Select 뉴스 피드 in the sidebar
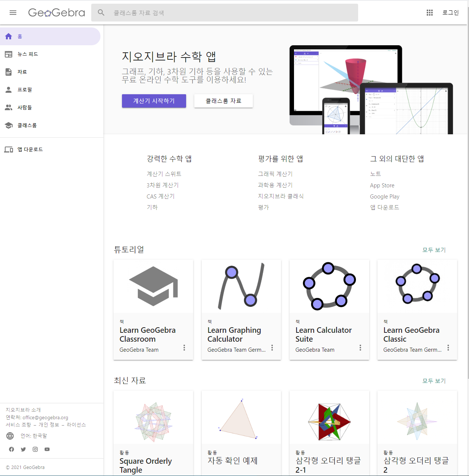 pyautogui.click(x=50, y=54)
